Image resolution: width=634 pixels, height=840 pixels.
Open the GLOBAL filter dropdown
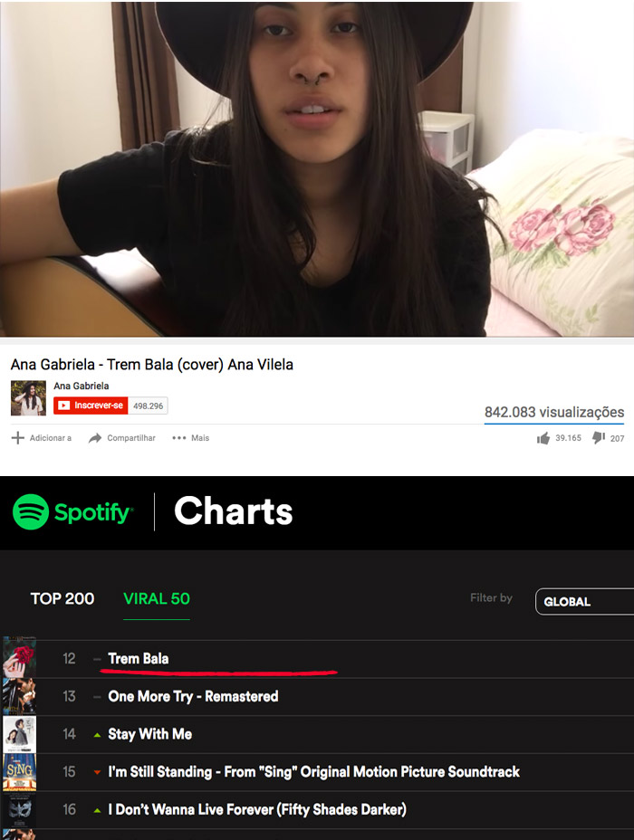585,602
